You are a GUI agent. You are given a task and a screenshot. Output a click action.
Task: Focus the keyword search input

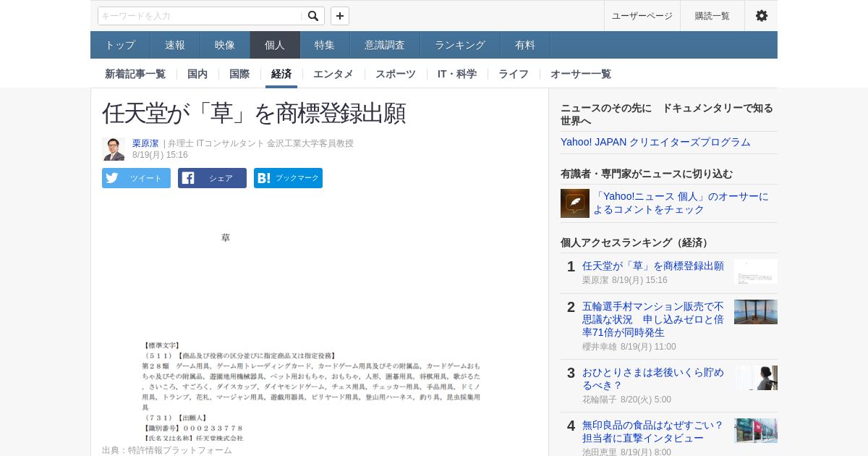pos(200,16)
